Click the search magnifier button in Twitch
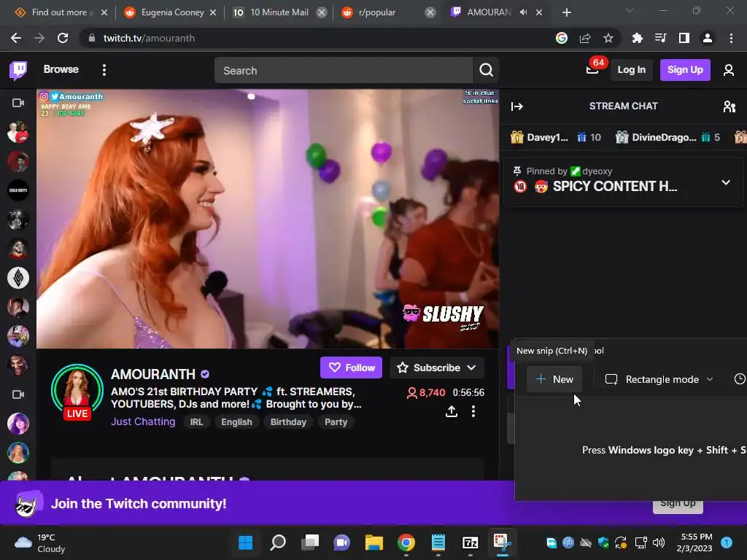 tap(486, 71)
